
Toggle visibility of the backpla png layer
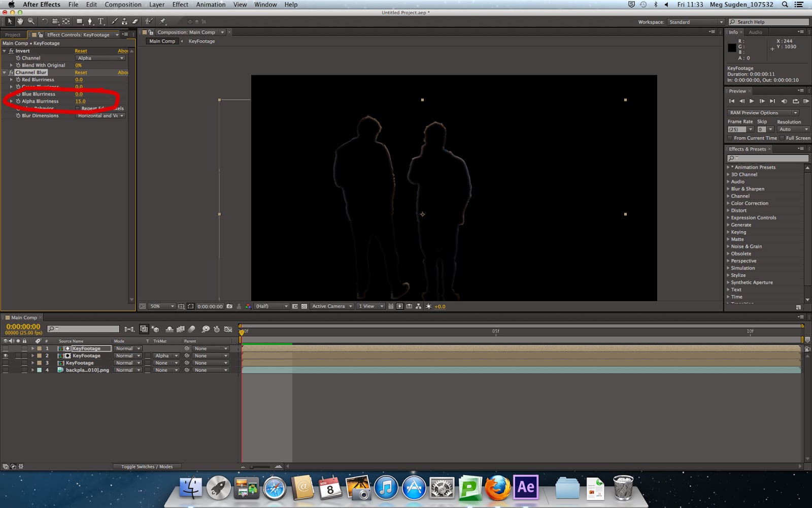[x=6, y=370]
